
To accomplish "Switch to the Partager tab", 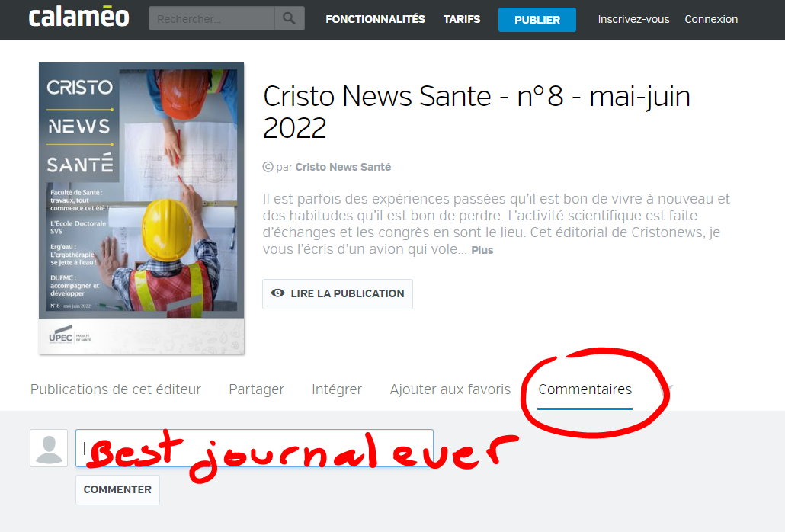I will 256,389.
